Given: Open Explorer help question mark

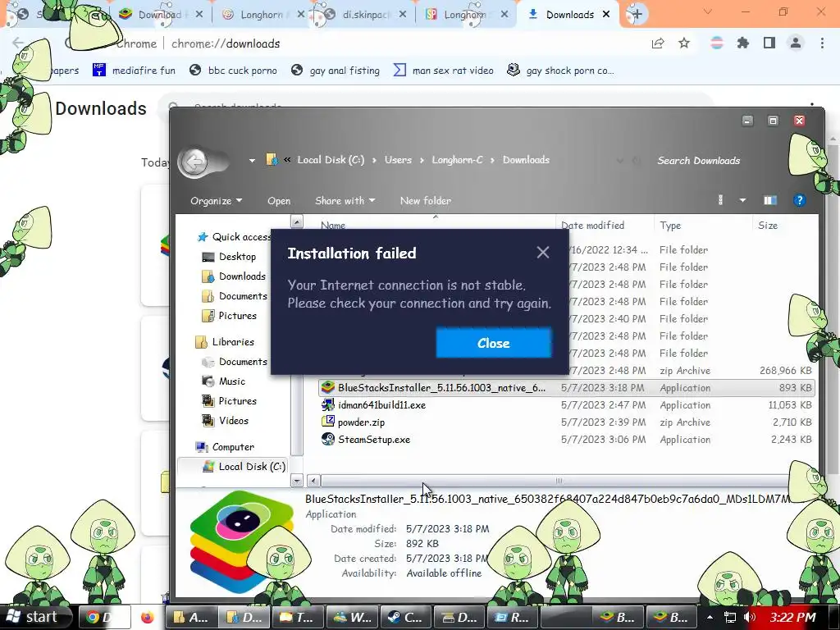Looking at the screenshot, I should (x=799, y=200).
